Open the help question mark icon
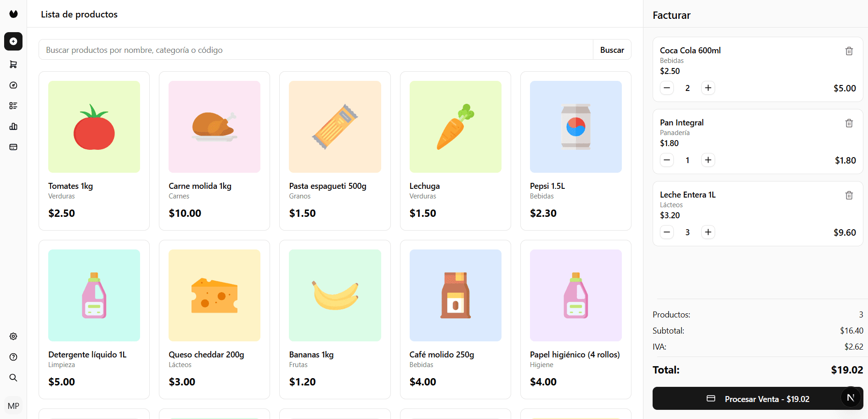The image size is (868, 419). pyautogui.click(x=13, y=357)
